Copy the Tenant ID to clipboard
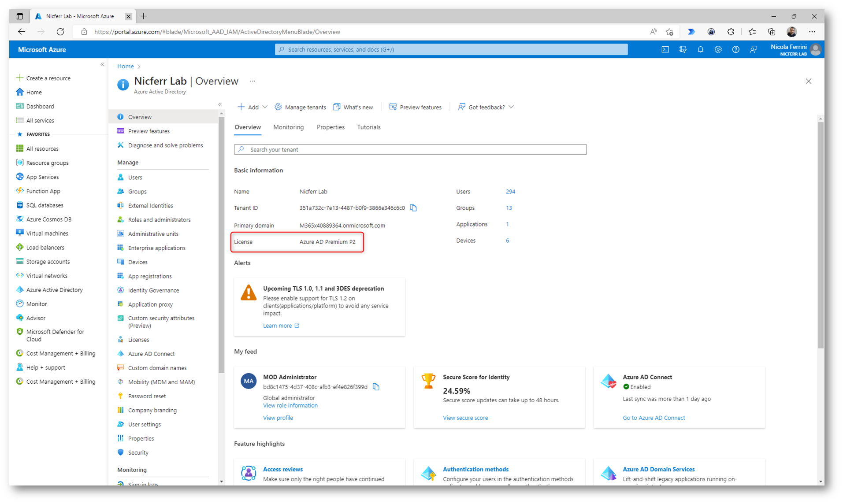This screenshot has width=843, height=504. click(x=413, y=208)
